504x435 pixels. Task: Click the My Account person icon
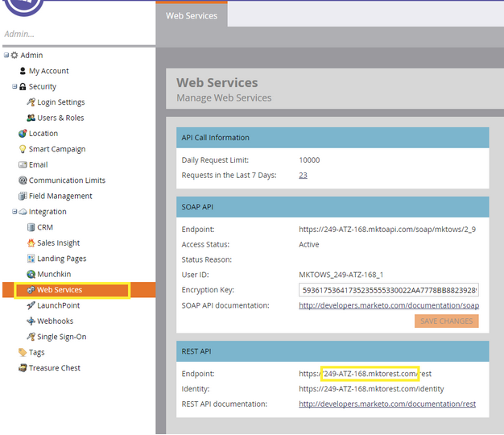coord(23,71)
